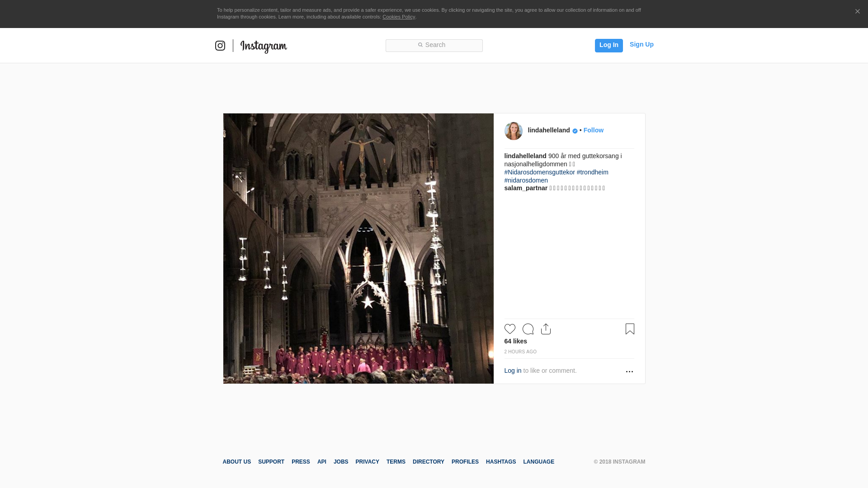868x488 pixels.
Task: Follow lindahelleland account
Action: [593, 130]
